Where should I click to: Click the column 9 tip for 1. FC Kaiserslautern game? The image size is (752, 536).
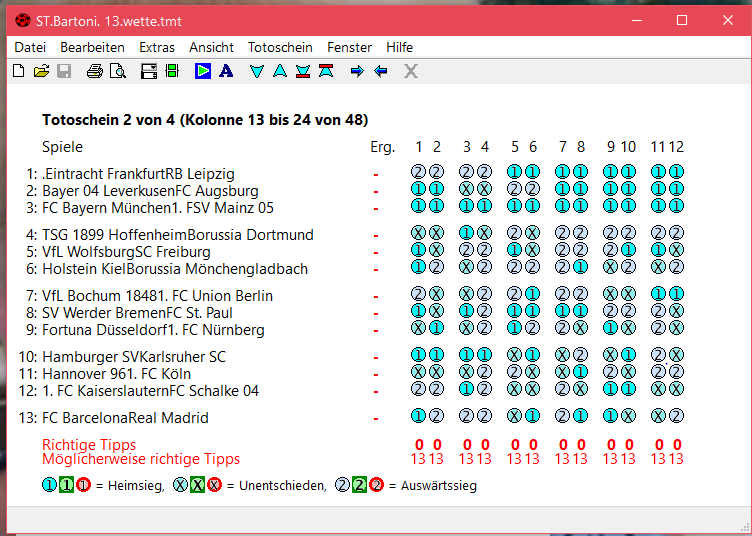pyautogui.click(x=610, y=389)
